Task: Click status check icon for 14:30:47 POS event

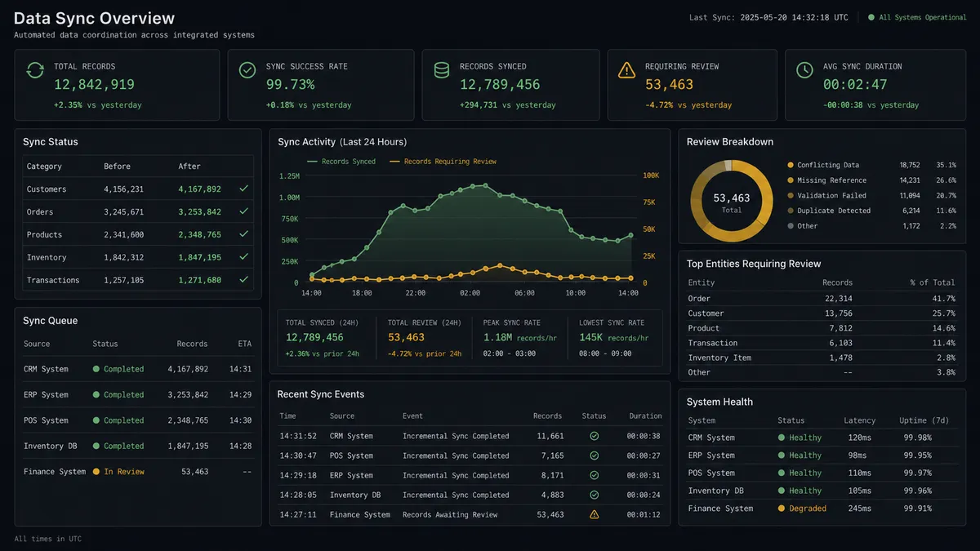Action: pos(594,455)
